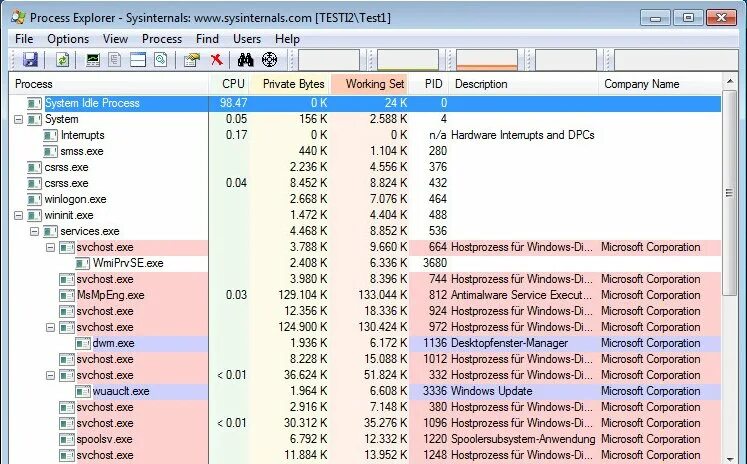Collapse svchost.exe node with PID 664
The image size is (747, 464).
tap(50, 247)
